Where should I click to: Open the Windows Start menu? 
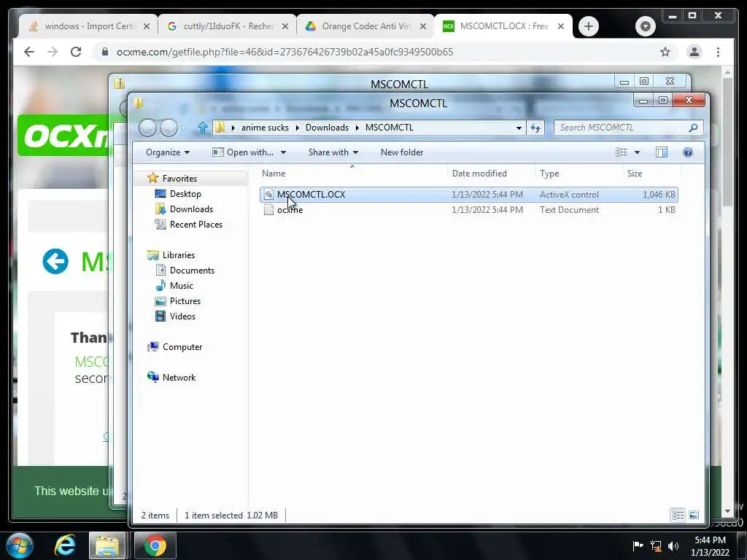click(20, 545)
